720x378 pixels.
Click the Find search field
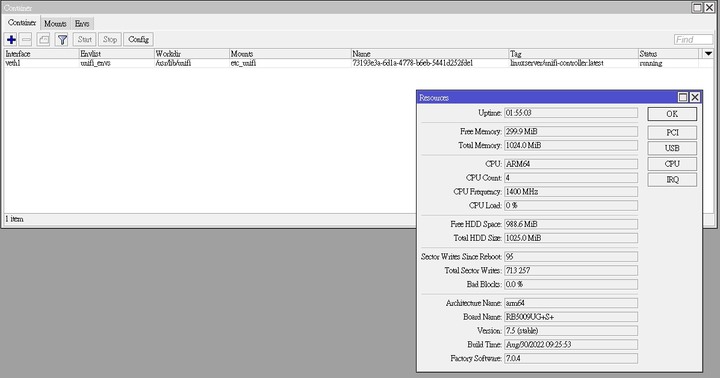(693, 39)
